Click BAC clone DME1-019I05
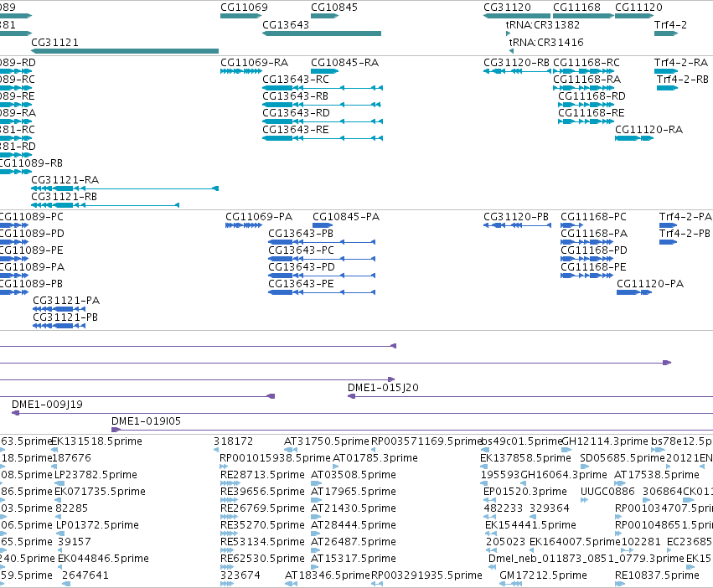This screenshot has width=713, height=588. [412, 430]
